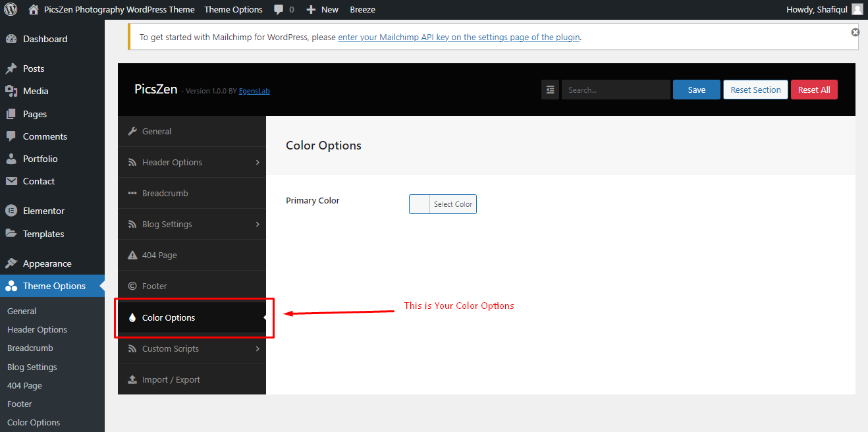Open General in the Theme Options submenu
This screenshot has width=868, height=432.
pos(22,311)
